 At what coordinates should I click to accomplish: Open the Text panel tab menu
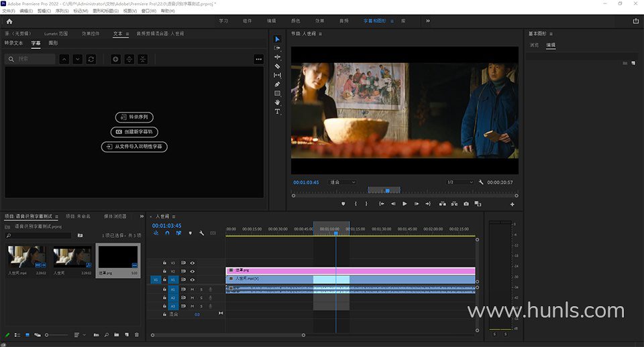click(x=127, y=34)
